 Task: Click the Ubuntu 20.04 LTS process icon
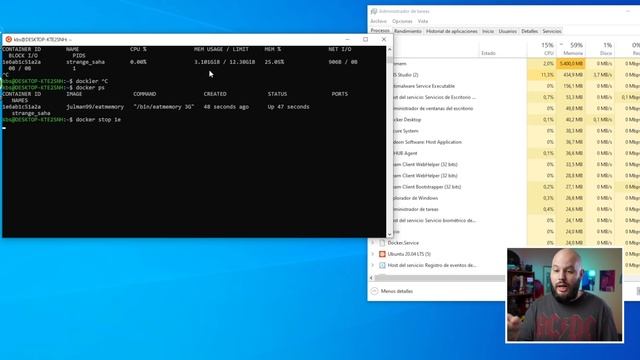point(382,254)
